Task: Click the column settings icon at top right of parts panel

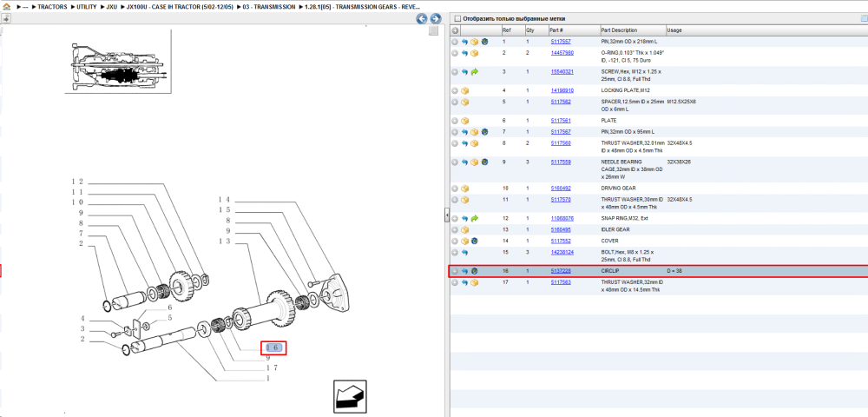Action: [864, 18]
